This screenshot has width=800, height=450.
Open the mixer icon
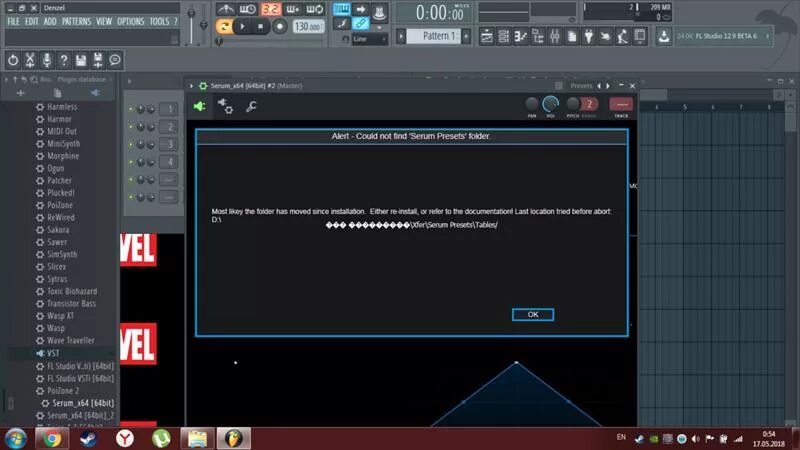pyautogui.click(x=555, y=36)
